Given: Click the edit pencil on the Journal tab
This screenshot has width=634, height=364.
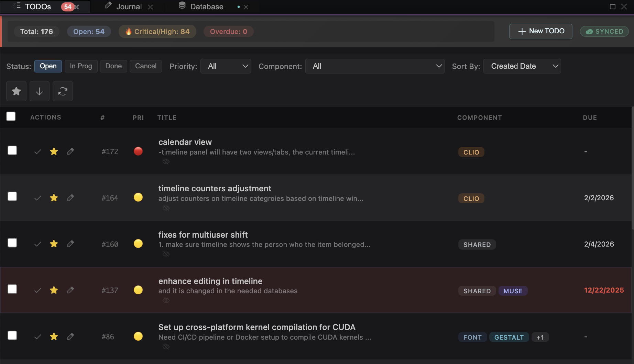Looking at the screenshot, I should 108,6.
